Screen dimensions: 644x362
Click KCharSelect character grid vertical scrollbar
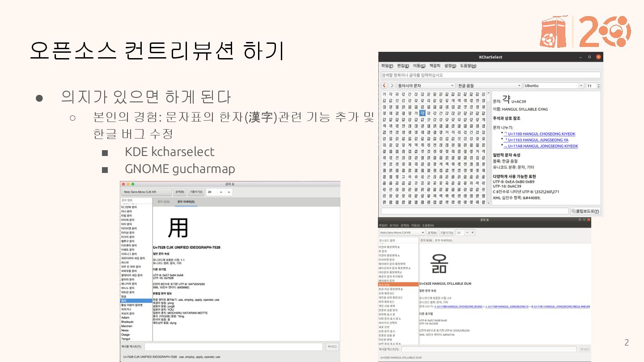488,147
